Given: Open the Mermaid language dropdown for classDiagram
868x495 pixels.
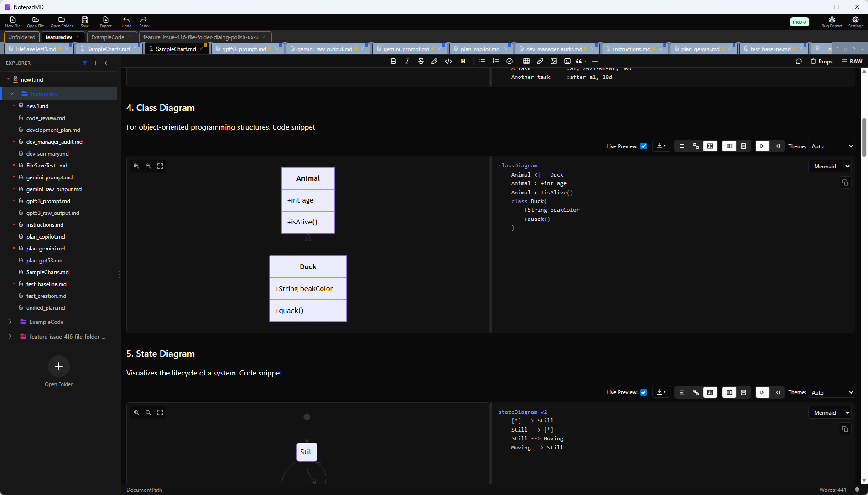Looking at the screenshot, I should point(830,167).
